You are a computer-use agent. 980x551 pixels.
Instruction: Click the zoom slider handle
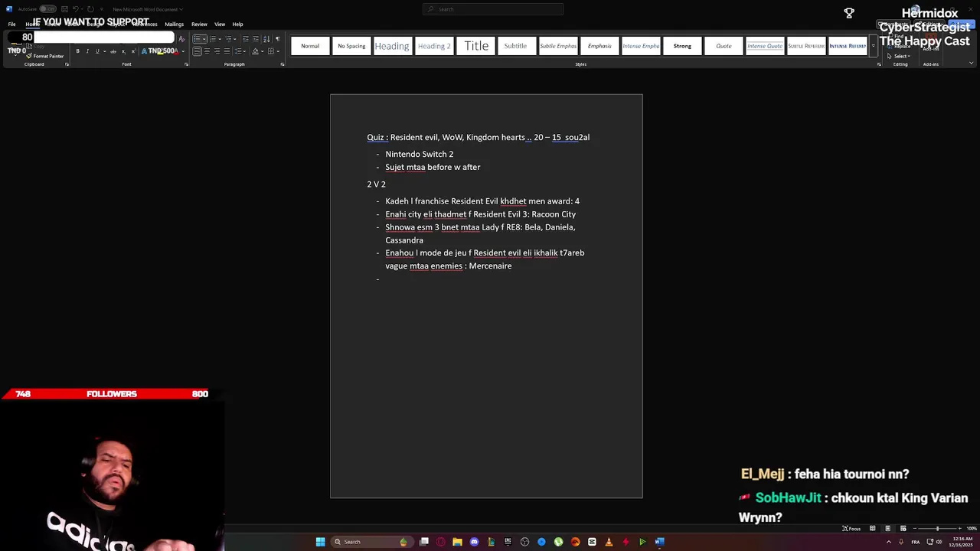[x=937, y=528]
